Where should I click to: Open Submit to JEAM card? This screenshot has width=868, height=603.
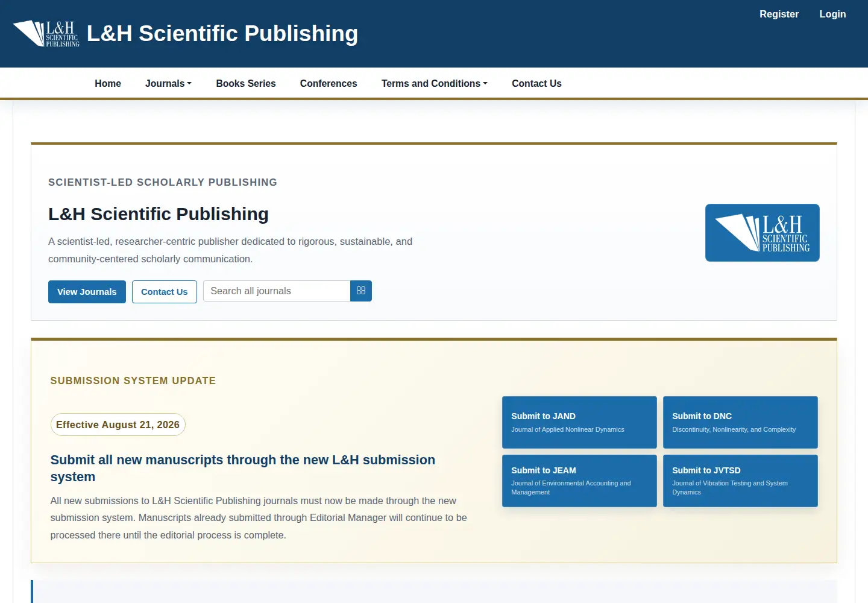click(x=579, y=481)
